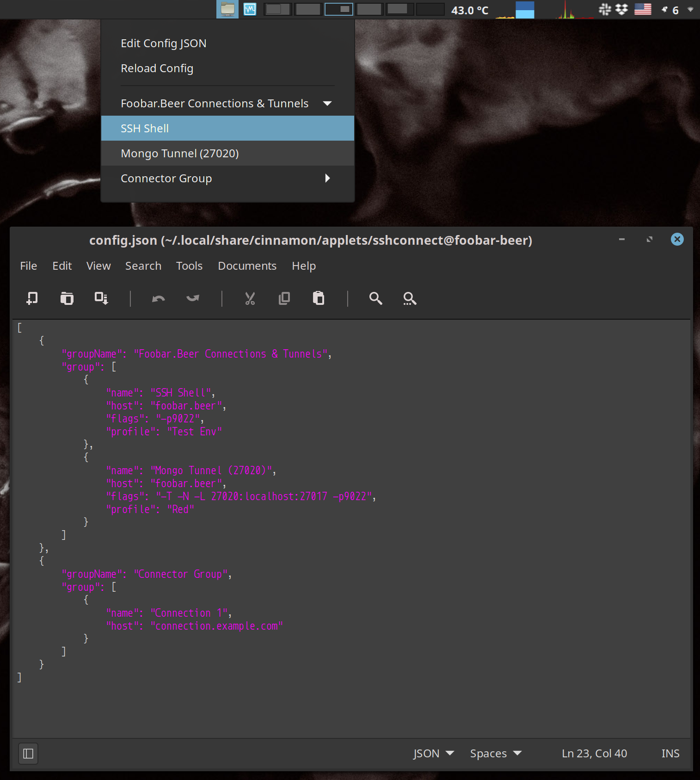The image size is (700, 780).
Task: Click the "connection.example.com" host value
Action: pos(217,626)
